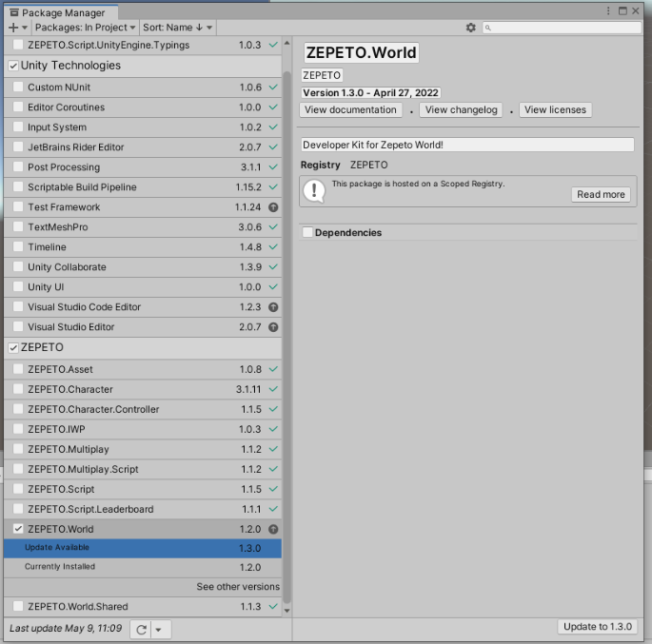The width and height of the screenshot is (652, 644).
Task: Open the Package Manager settings gear
Action: click(471, 28)
